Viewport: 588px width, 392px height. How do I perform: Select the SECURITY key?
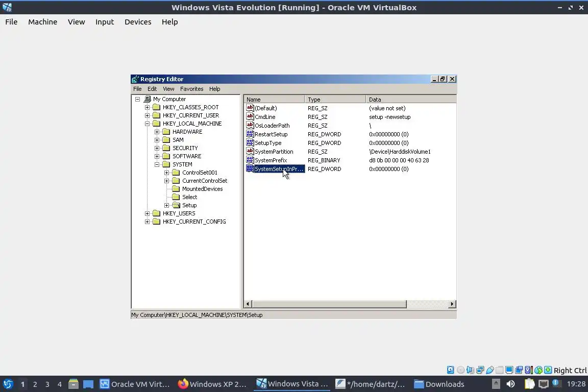185,148
